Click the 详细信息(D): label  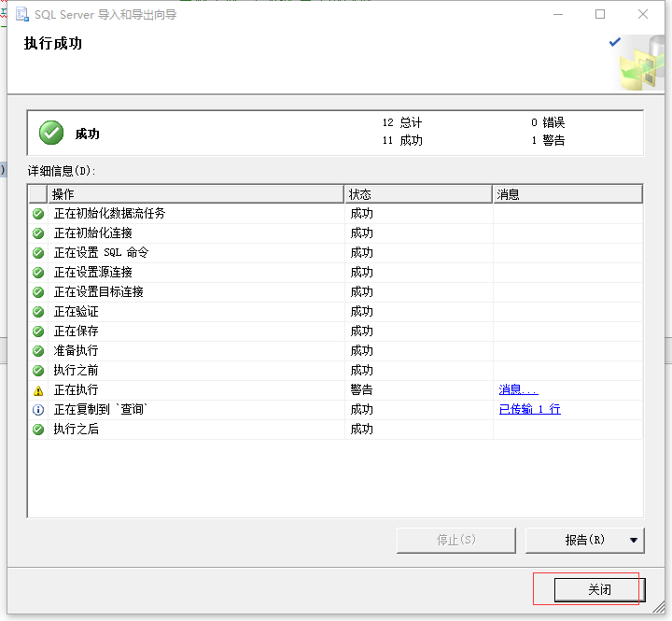[x=62, y=171]
